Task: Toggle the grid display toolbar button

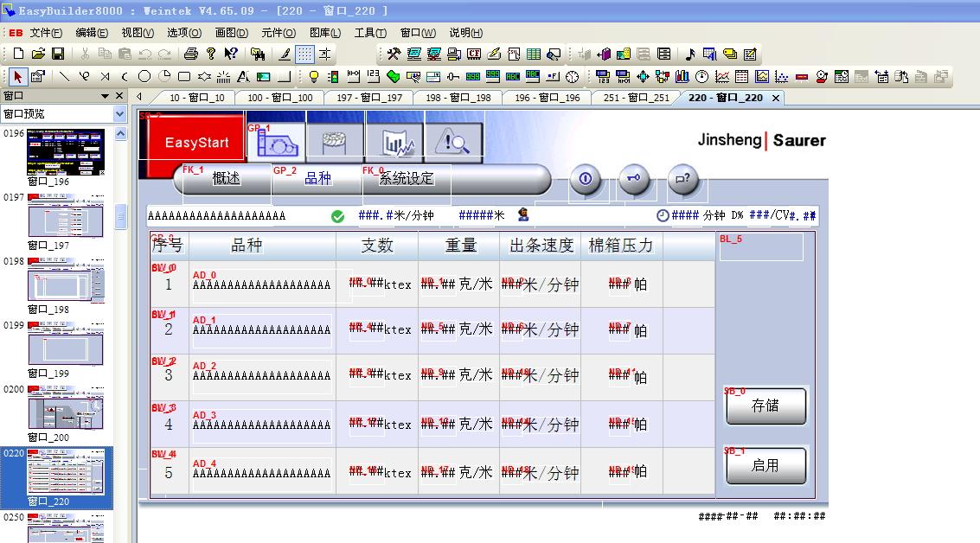Action: (x=304, y=54)
